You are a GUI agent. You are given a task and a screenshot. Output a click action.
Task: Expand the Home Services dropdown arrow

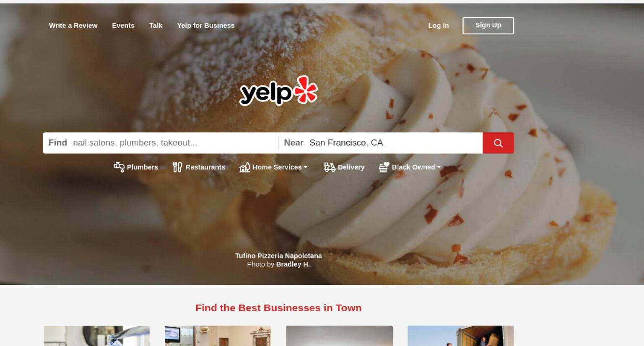[x=306, y=167]
